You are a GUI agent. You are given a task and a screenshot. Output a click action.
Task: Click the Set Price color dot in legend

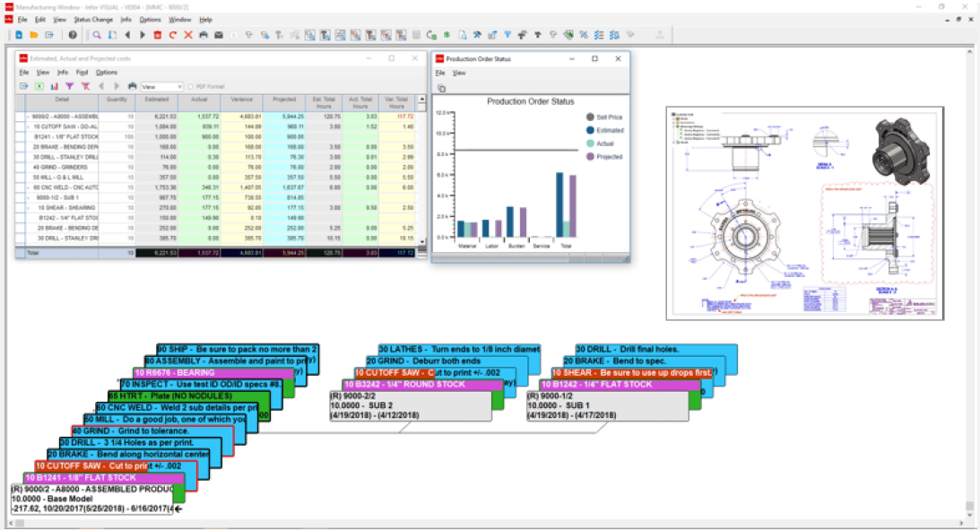[590, 117]
